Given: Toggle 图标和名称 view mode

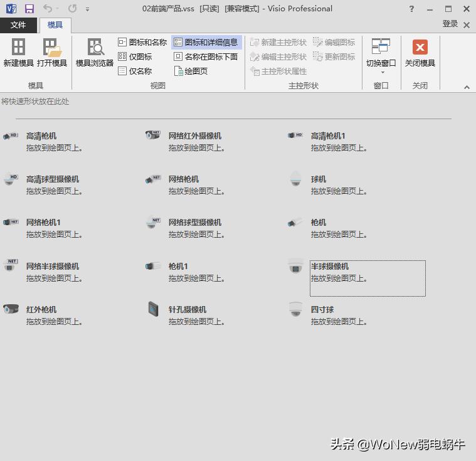Looking at the screenshot, I should [142, 42].
